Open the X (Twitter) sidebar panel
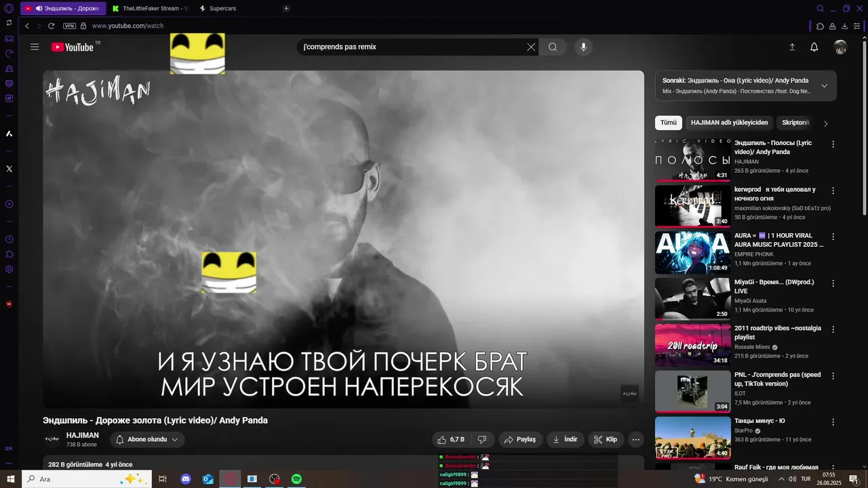This screenshot has height=488, width=868. point(9,168)
